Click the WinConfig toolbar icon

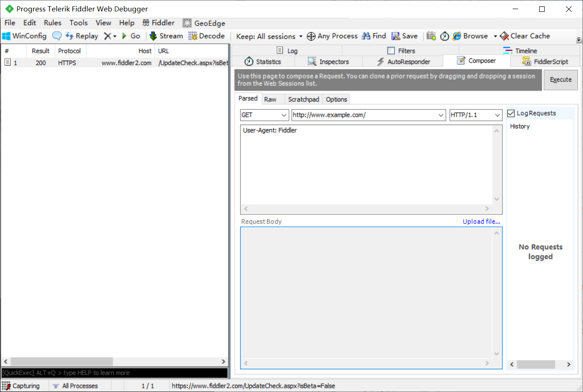click(6, 36)
